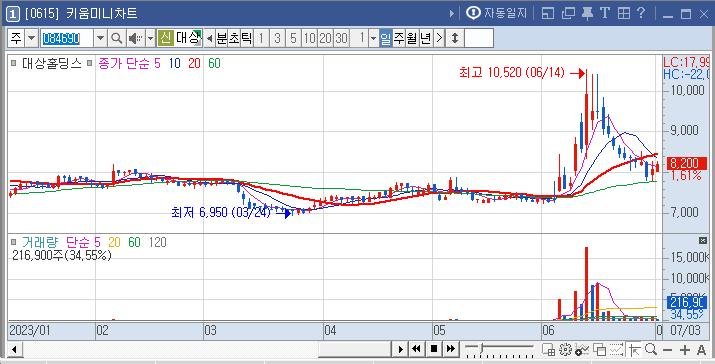Image resolution: width=715 pixels, height=364 pixels.
Task: Click the add indicator chart-line icon
Action: click(x=582, y=349)
